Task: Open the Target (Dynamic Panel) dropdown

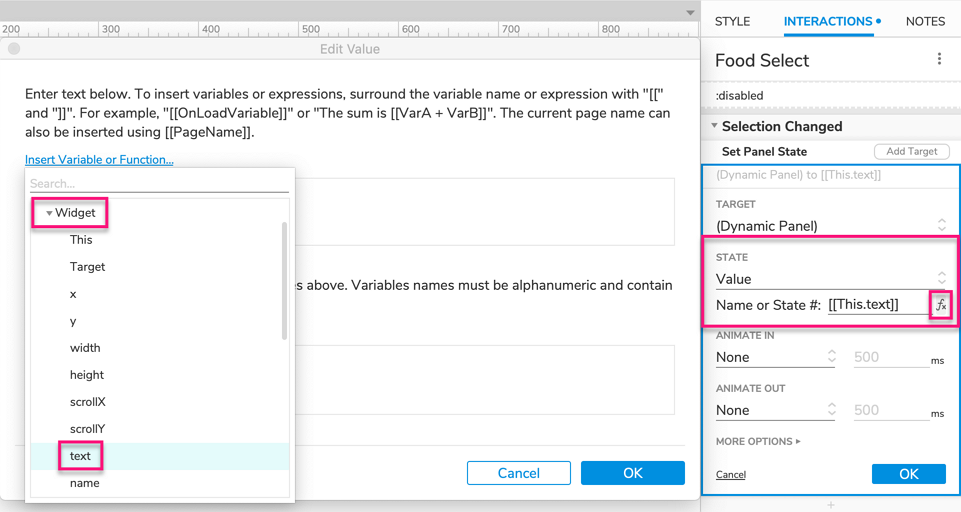Action: point(828,226)
